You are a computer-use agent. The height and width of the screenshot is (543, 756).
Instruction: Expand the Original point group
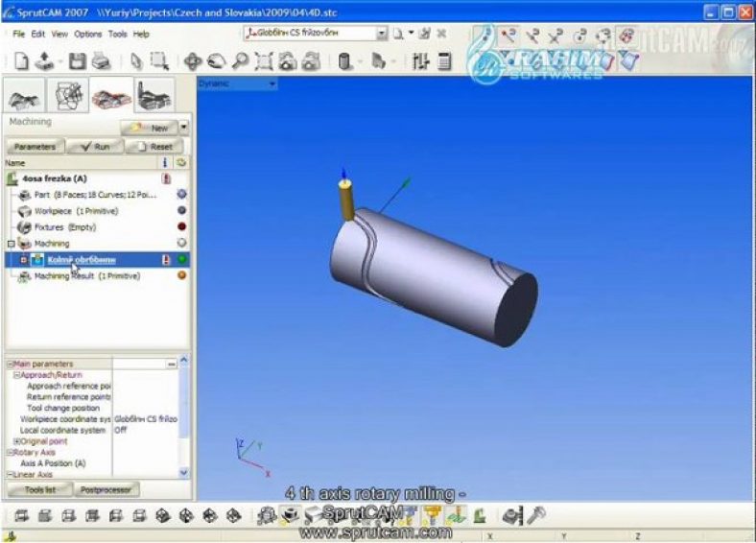click(16, 441)
